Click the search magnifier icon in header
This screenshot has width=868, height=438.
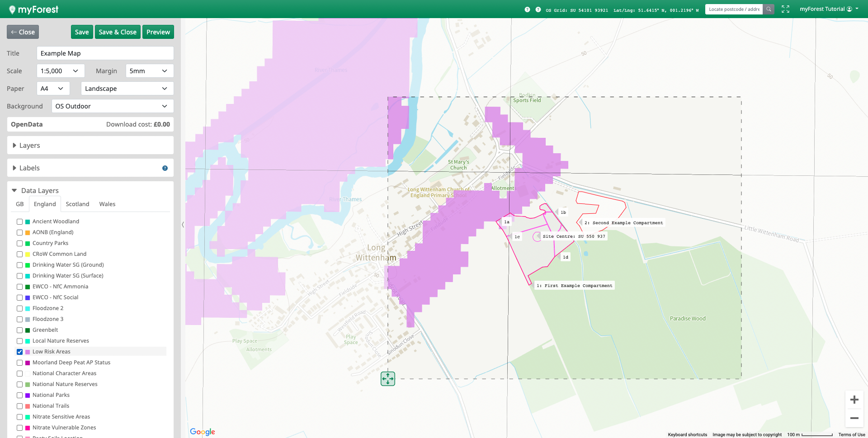pos(769,9)
